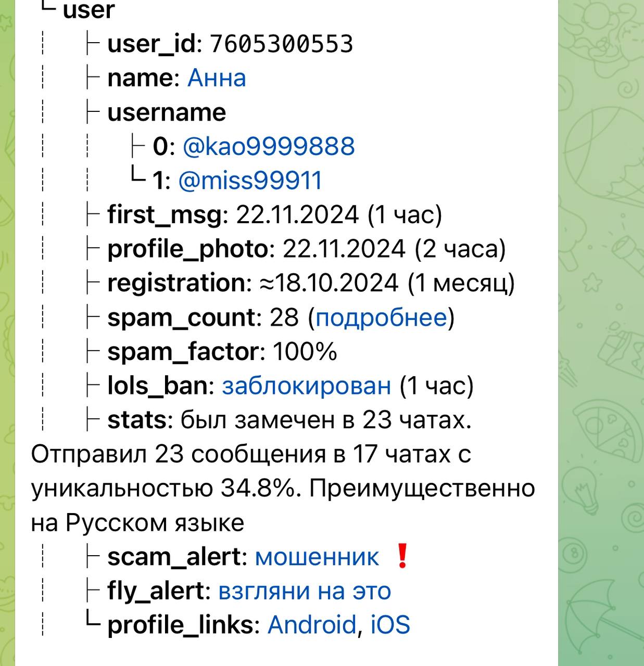Open username link @miss99911
This screenshot has width=644, height=666.
tap(250, 181)
